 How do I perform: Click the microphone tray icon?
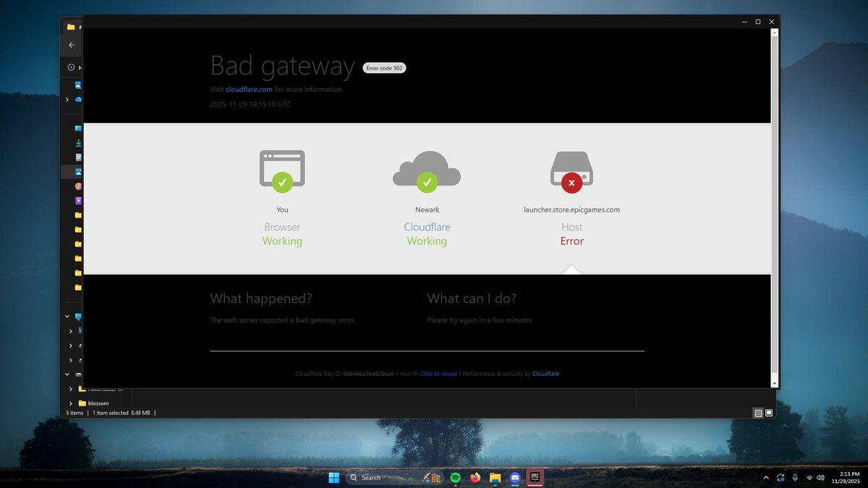pyautogui.click(x=795, y=477)
